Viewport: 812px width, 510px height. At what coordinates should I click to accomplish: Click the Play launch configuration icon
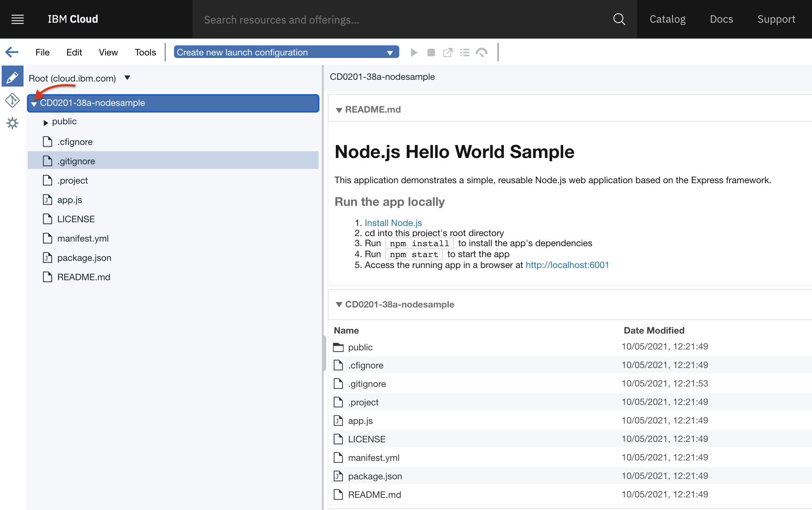[x=414, y=53]
